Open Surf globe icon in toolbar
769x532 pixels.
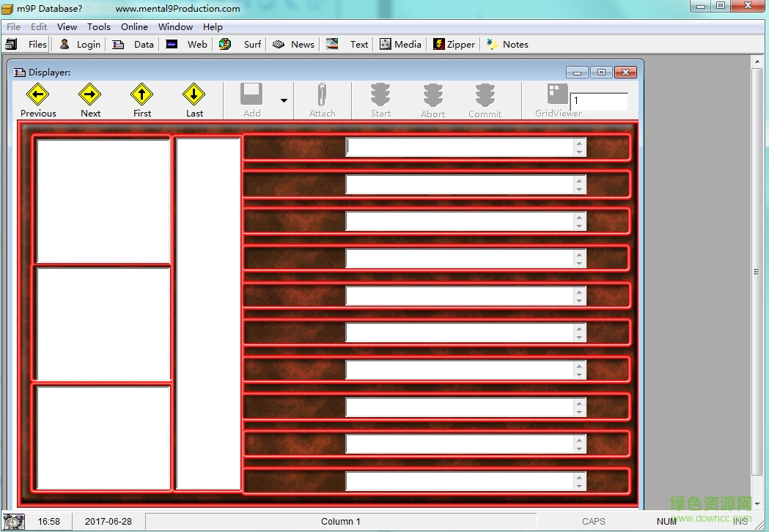coord(226,44)
